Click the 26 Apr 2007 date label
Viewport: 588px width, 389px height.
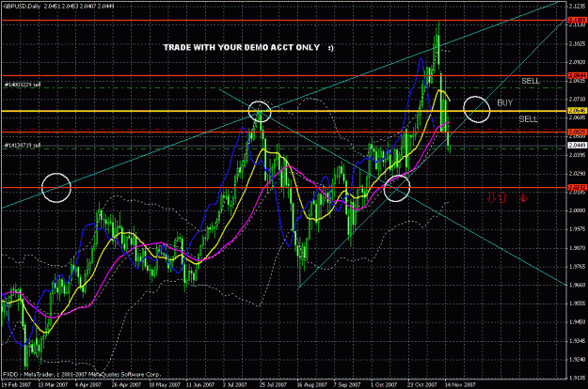click(x=126, y=384)
